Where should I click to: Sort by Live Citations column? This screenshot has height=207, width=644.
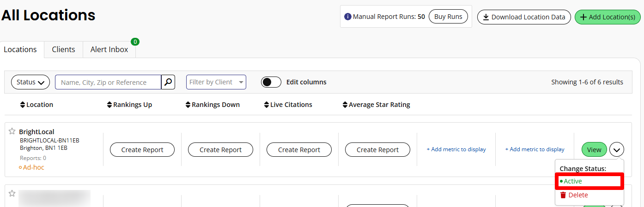[x=267, y=105]
